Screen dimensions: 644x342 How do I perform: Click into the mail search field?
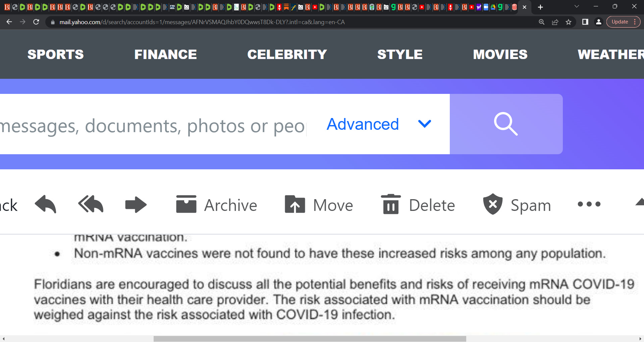153,126
